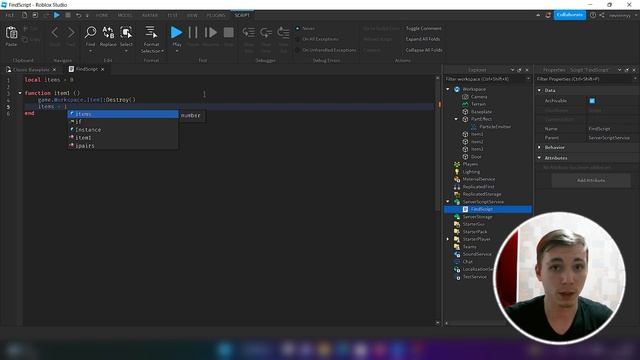Image resolution: width=640 pixels, height=360 pixels.
Task: Click the Step Out debugger icon
Action: (283, 32)
